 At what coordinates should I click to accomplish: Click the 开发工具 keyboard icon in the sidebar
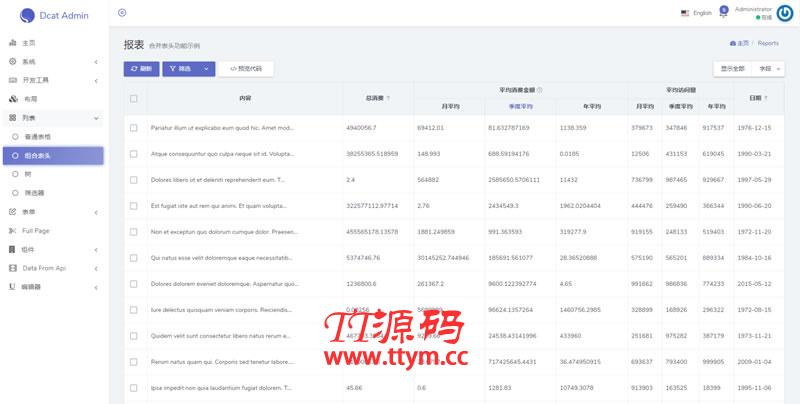coord(13,80)
